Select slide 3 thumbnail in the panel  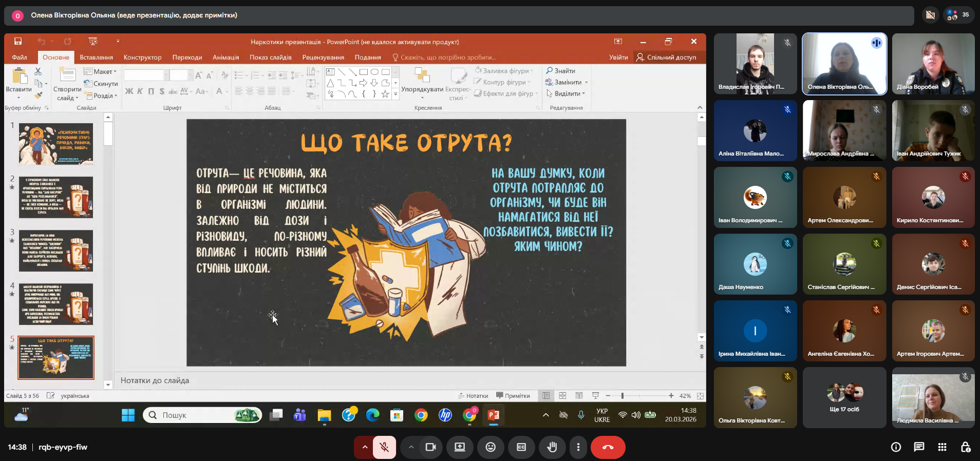pos(56,251)
